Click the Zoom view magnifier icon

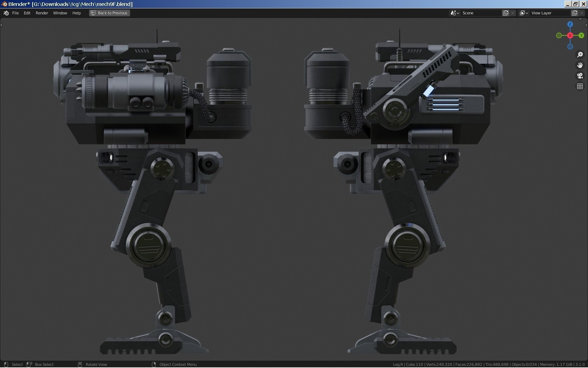(x=580, y=55)
